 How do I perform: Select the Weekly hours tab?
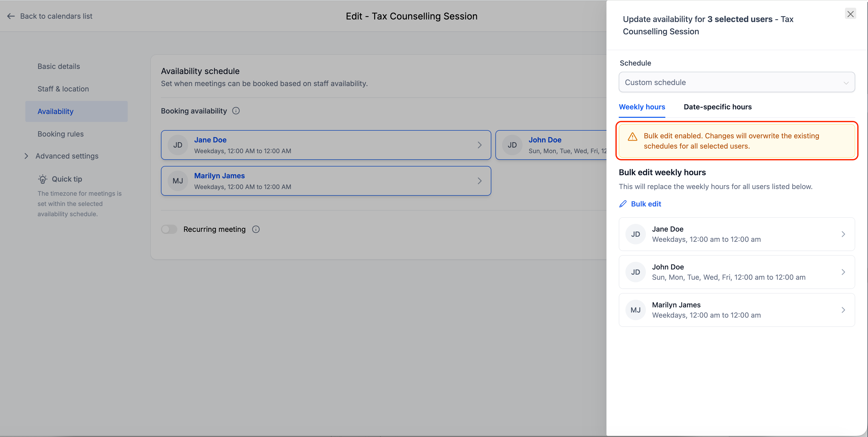coord(642,107)
